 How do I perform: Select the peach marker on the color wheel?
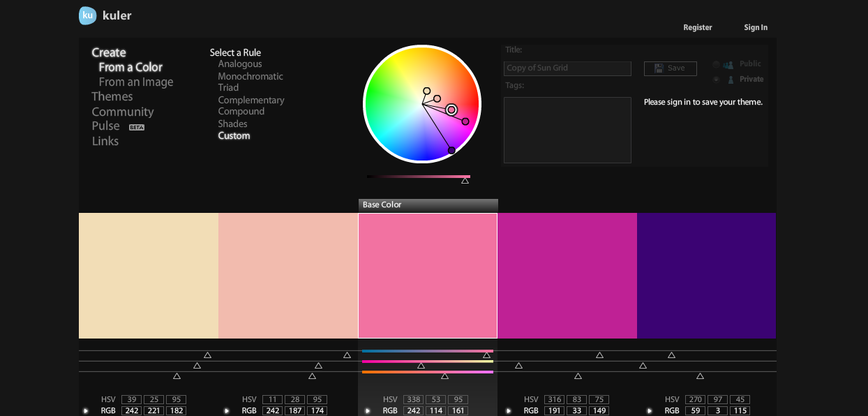[x=437, y=98]
